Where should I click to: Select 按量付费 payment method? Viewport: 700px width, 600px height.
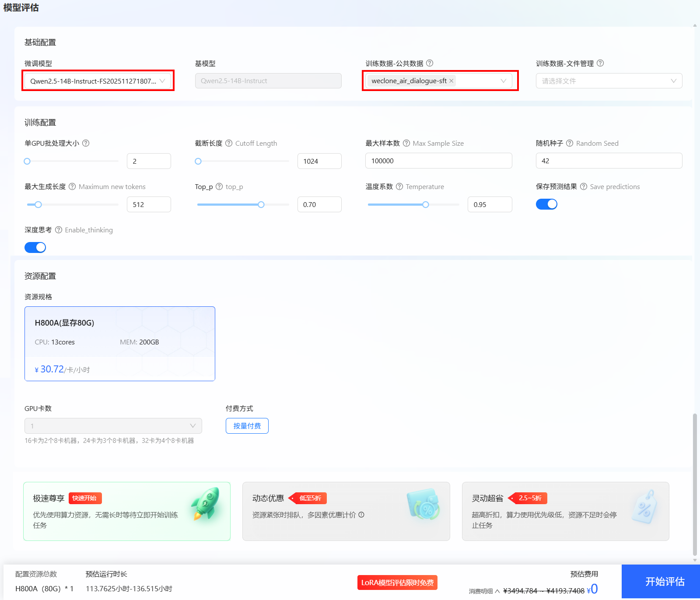point(247,426)
